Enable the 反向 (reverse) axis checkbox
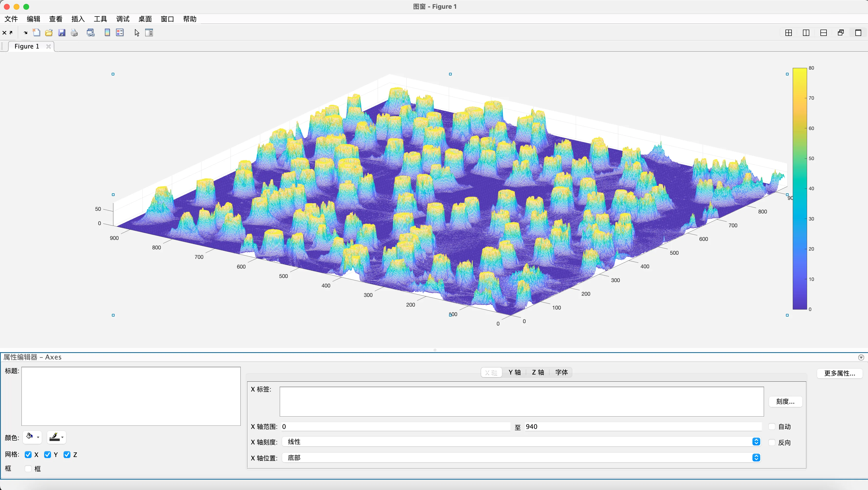868x490 pixels. pos(772,442)
